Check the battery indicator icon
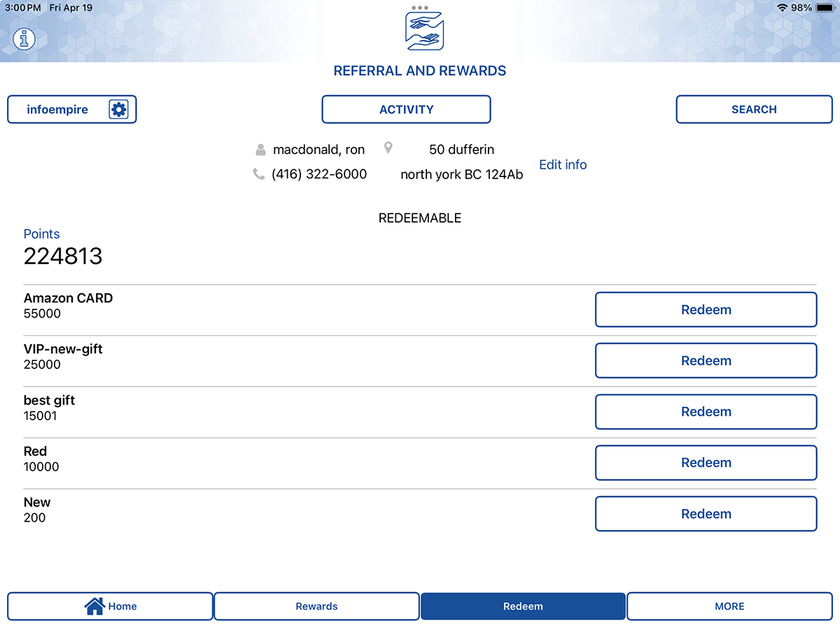This screenshot has height=630, width=840. point(825,8)
